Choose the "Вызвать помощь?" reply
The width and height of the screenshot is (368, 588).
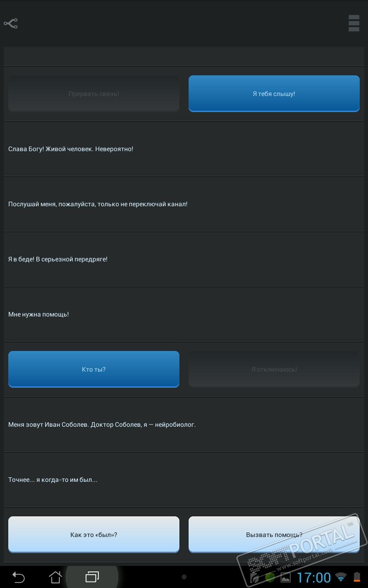(x=274, y=534)
